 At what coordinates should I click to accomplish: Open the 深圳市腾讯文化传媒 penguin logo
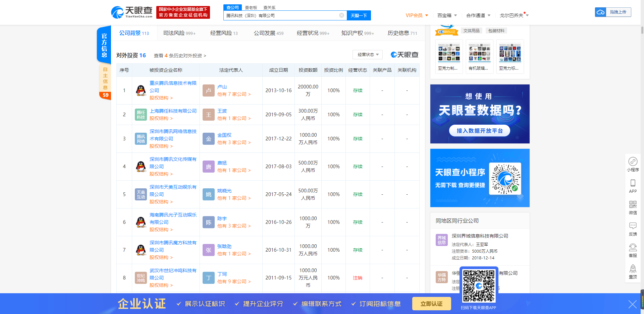pos(141,167)
